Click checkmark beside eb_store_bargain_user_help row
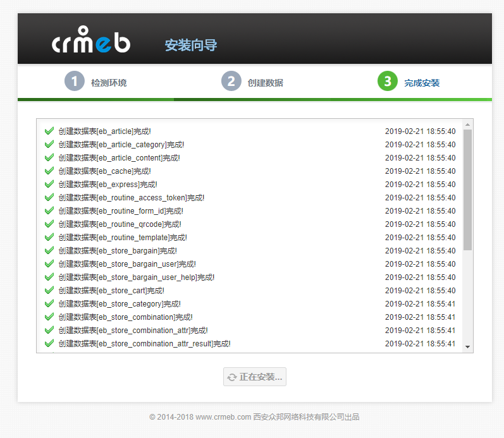 [x=49, y=277]
